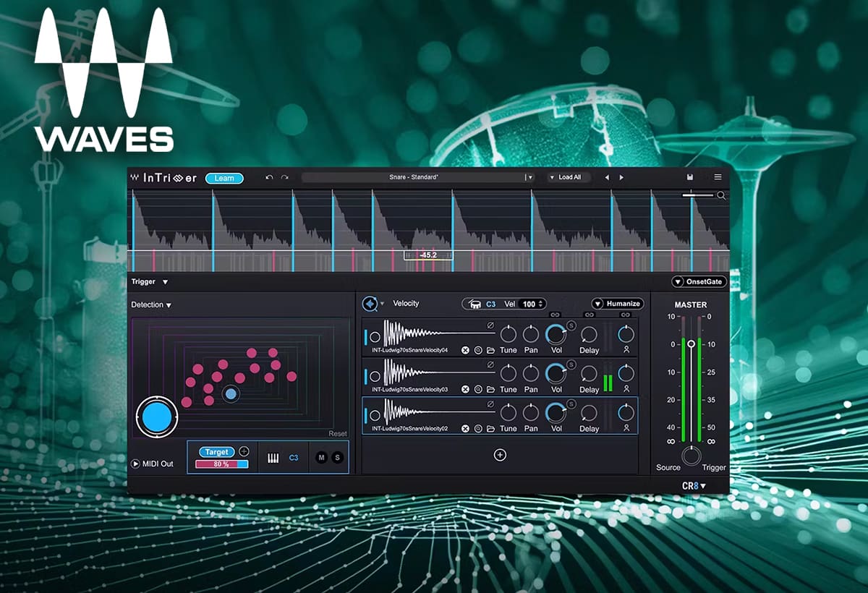Click the link icon above the Vol knobs
Screen dimensions: 868x593
(x=556, y=315)
